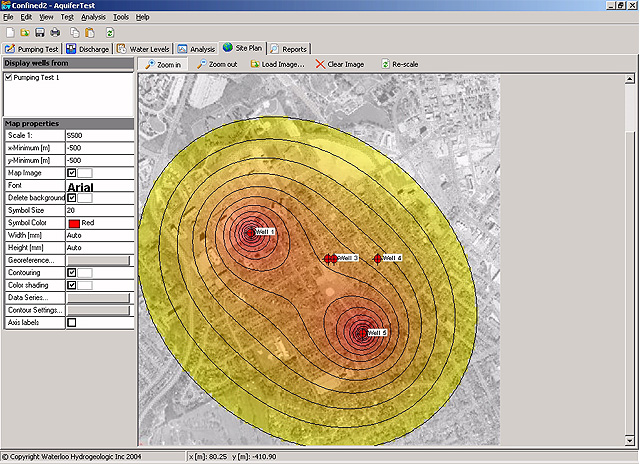Enable the Axis labels checkbox
The height and width of the screenshot is (464, 640).
[x=71, y=322]
